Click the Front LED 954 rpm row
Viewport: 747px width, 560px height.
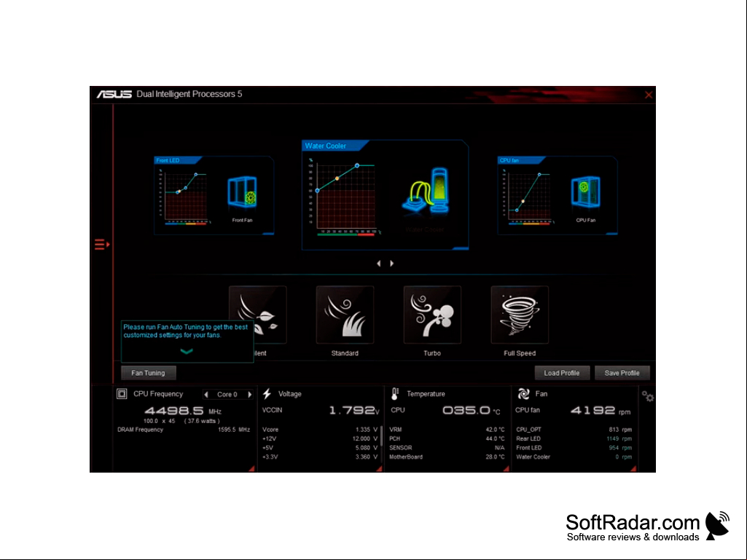(574, 448)
